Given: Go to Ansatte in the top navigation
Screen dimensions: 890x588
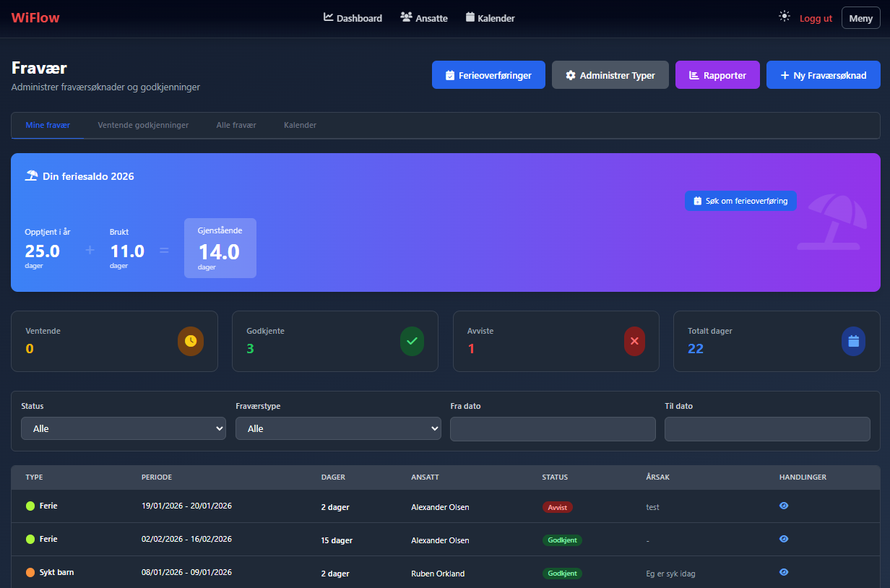Looking at the screenshot, I should point(424,18).
